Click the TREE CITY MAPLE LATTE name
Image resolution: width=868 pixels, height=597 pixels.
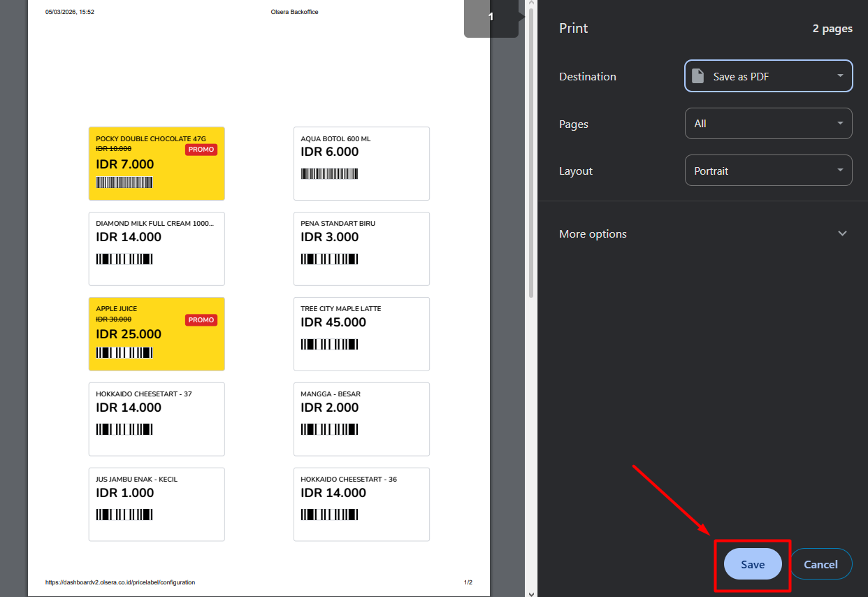pyautogui.click(x=341, y=309)
